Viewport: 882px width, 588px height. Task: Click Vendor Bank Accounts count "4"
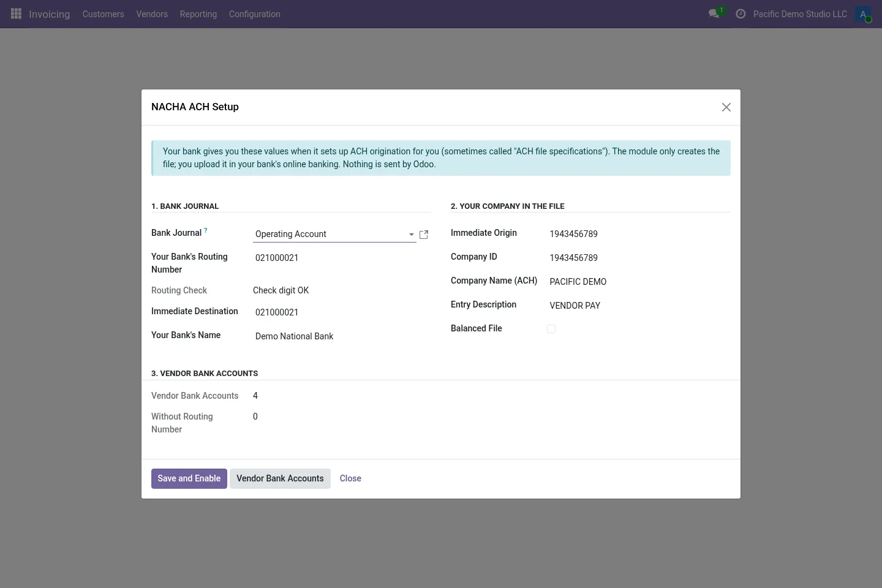point(255,396)
